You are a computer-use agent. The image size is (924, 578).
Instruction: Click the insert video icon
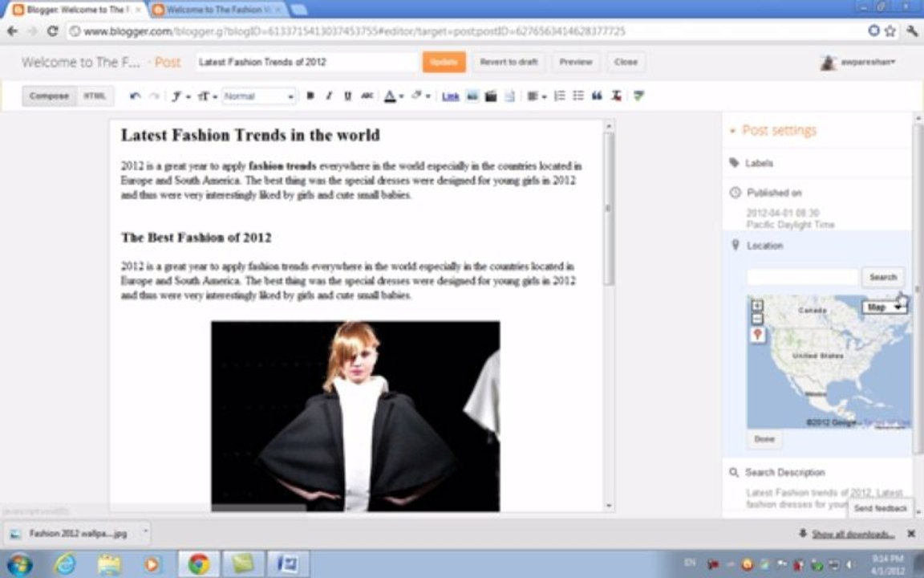pyautogui.click(x=490, y=96)
